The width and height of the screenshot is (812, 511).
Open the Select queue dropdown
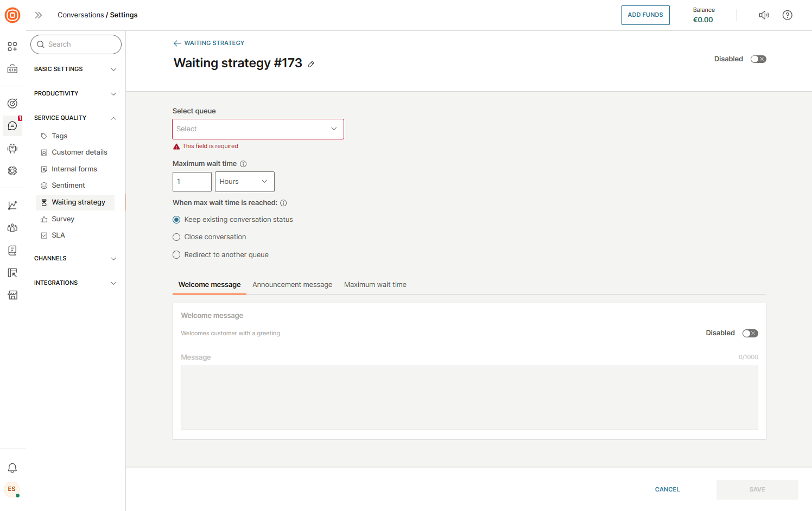click(258, 129)
